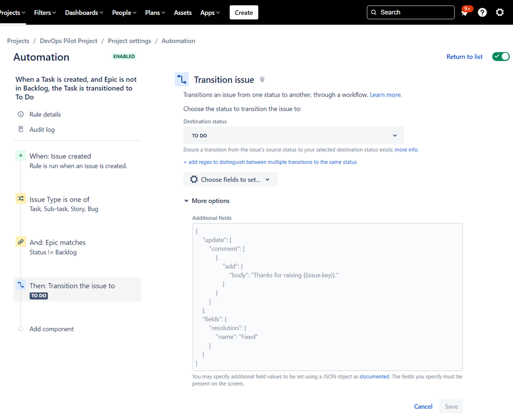This screenshot has height=420, width=513.
Task: Click the gear icon in Choose fields button
Action: point(194,179)
